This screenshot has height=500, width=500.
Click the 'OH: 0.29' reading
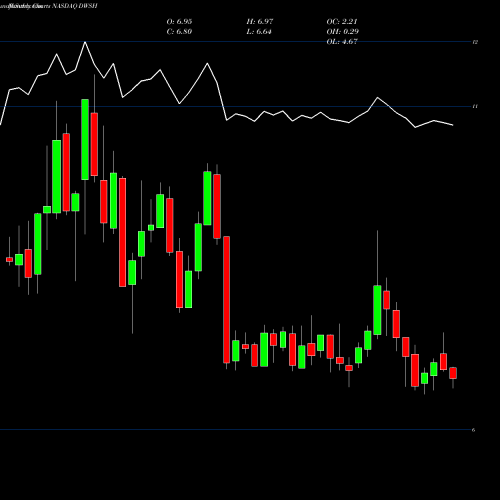pos(343,32)
